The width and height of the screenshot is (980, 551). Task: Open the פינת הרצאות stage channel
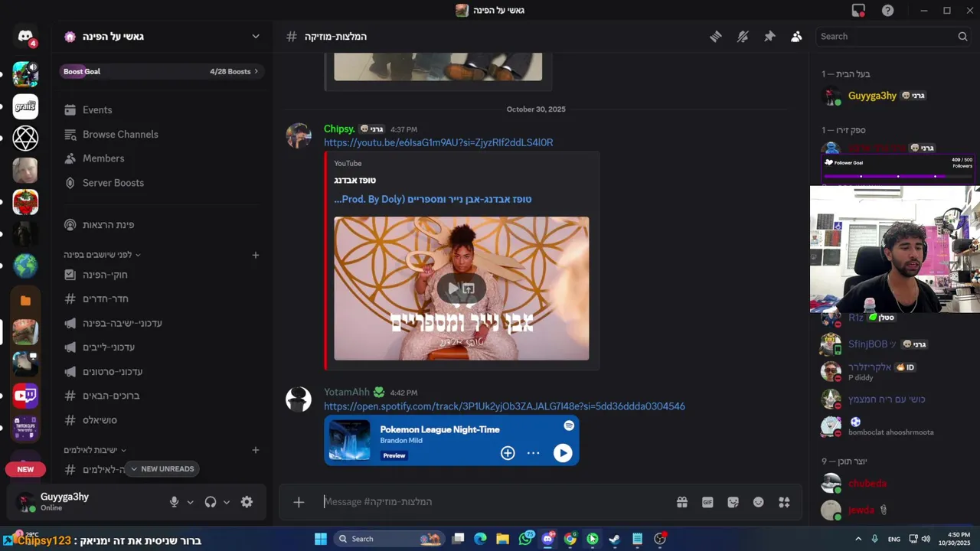pyautogui.click(x=162, y=225)
